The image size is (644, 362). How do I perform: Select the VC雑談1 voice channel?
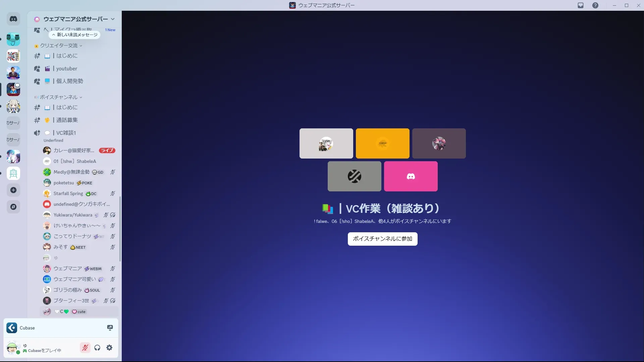coord(66,133)
